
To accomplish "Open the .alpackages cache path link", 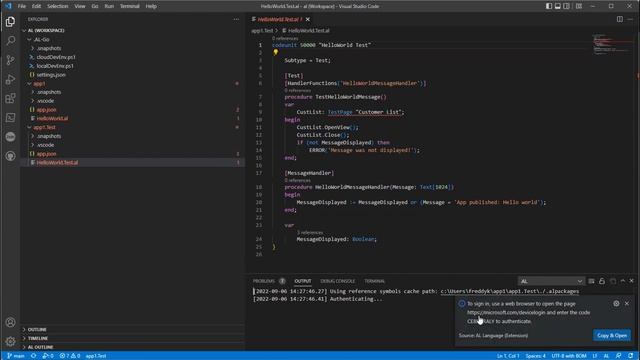I will 509,291.
